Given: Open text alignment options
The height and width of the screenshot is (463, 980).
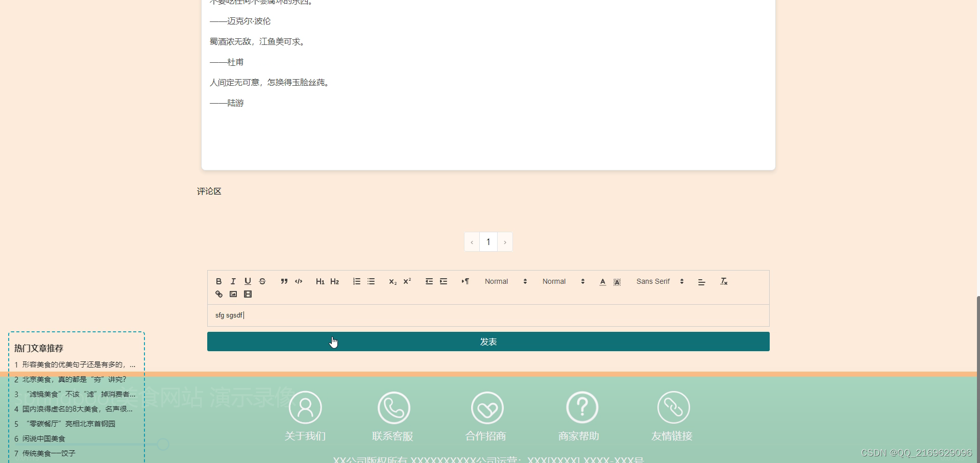Looking at the screenshot, I should click(x=702, y=281).
